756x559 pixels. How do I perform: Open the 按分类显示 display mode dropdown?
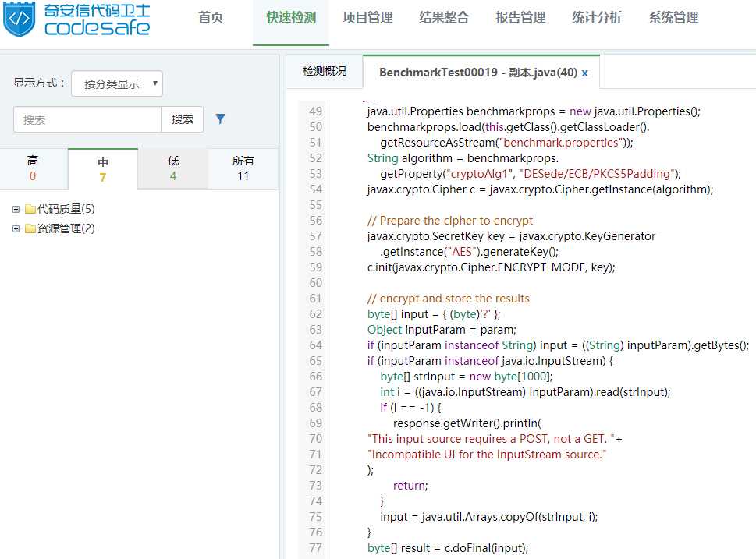pos(117,83)
